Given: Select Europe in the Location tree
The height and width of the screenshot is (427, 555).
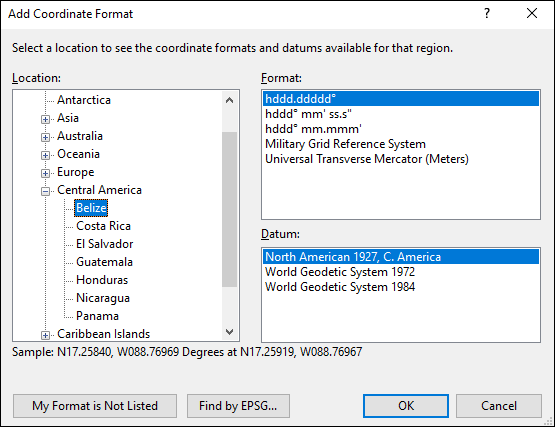Looking at the screenshot, I should tap(76, 172).
